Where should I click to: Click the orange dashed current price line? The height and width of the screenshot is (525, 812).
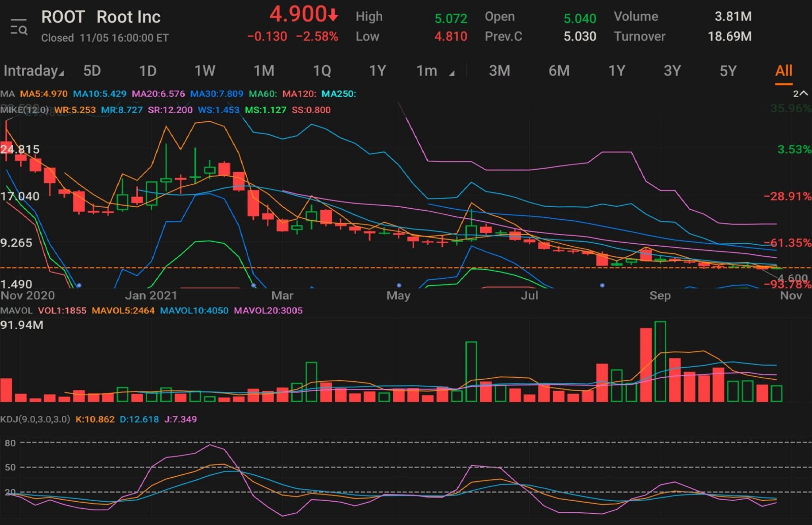[406, 267]
